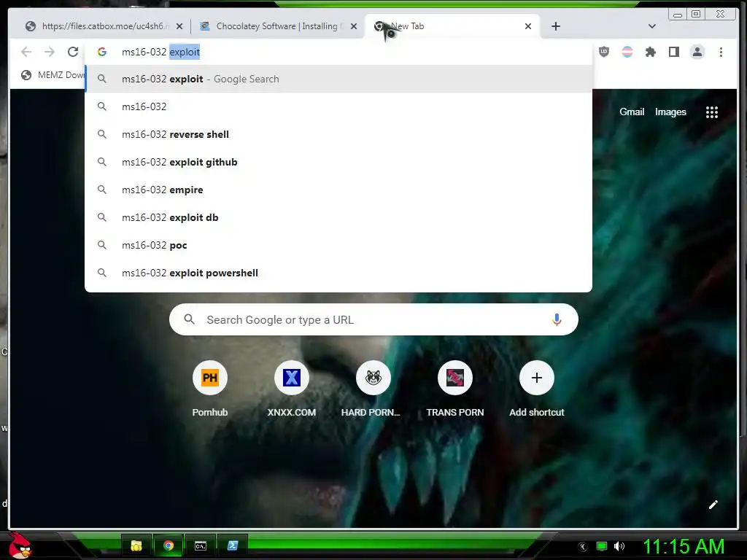The image size is (747, 560).
Task: Open the Chrome profile avatar
Action: [697, 52]
